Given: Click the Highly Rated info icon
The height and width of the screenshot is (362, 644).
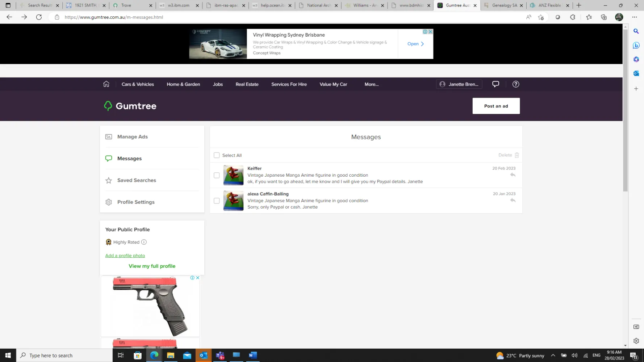Looking at the screenshot, I should pyautogui.click(x=144, y=242).
